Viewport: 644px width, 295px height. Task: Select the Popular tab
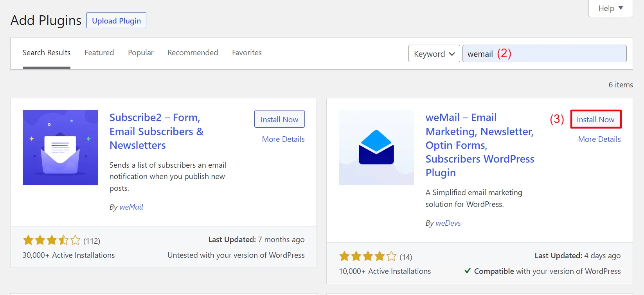click(x=141, y=52)
